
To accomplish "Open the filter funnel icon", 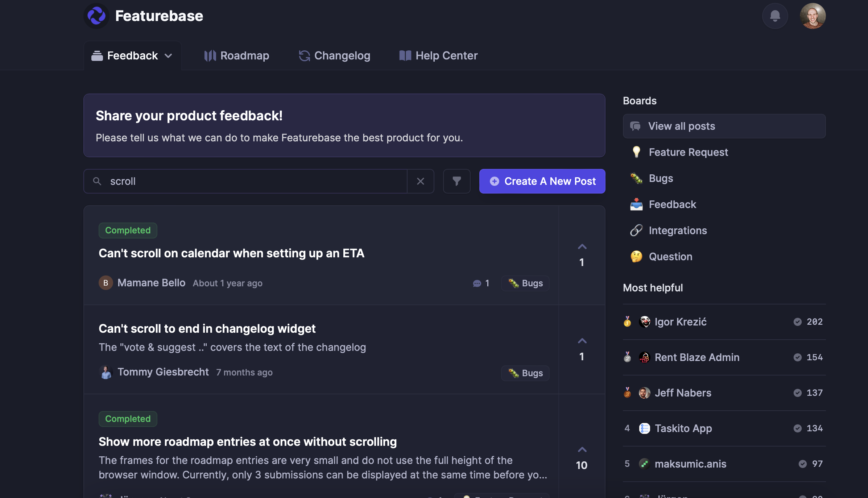I will pos(456,181).
